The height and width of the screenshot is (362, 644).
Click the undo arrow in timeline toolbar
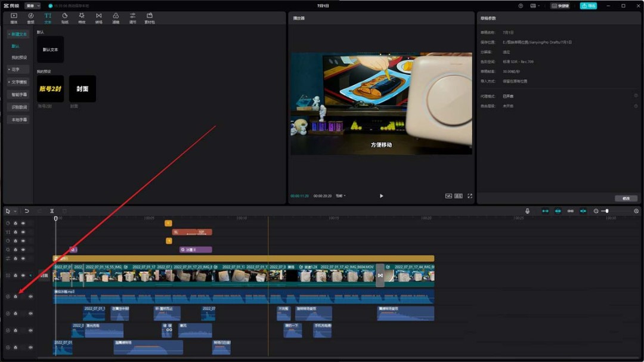pos(27,211)
